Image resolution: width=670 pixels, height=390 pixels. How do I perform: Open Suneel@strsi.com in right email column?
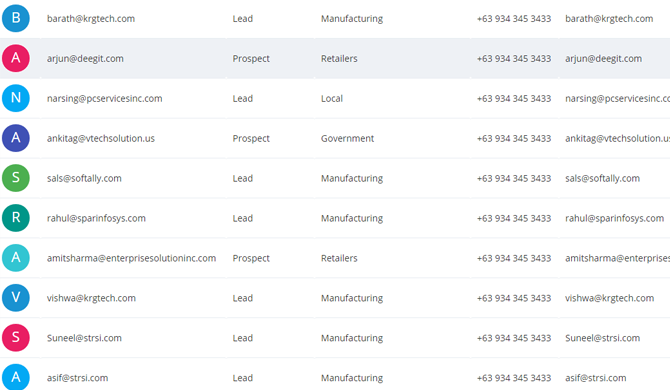point(602,338)
